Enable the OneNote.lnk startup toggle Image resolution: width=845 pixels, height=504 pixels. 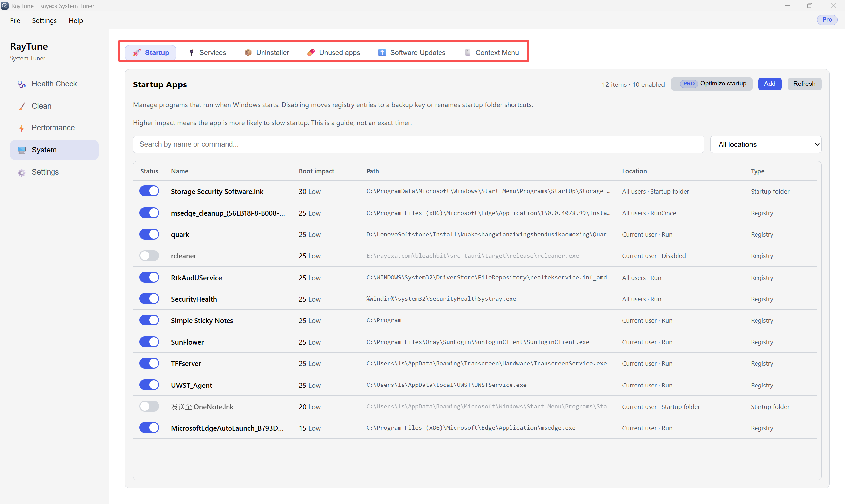149,407
